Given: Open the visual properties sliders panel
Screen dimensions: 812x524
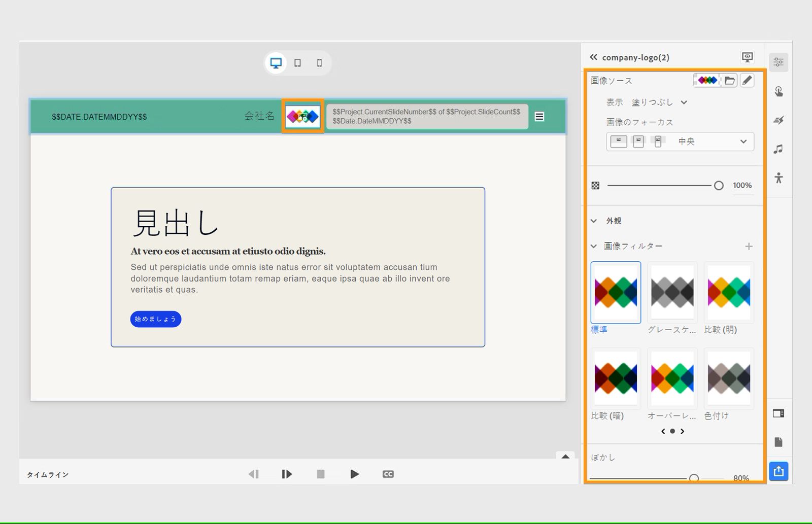Looking at the screenshot, I should pos(779,62).
